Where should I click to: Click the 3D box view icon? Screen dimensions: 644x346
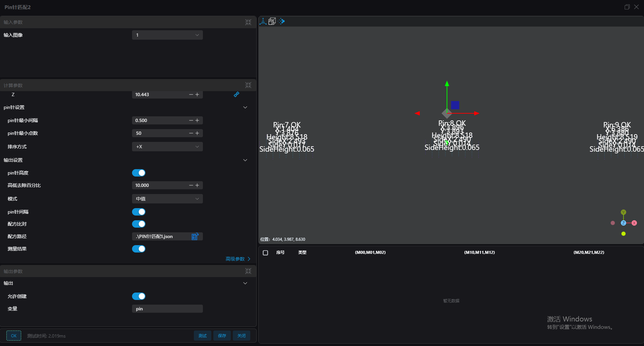coord(272,22)
